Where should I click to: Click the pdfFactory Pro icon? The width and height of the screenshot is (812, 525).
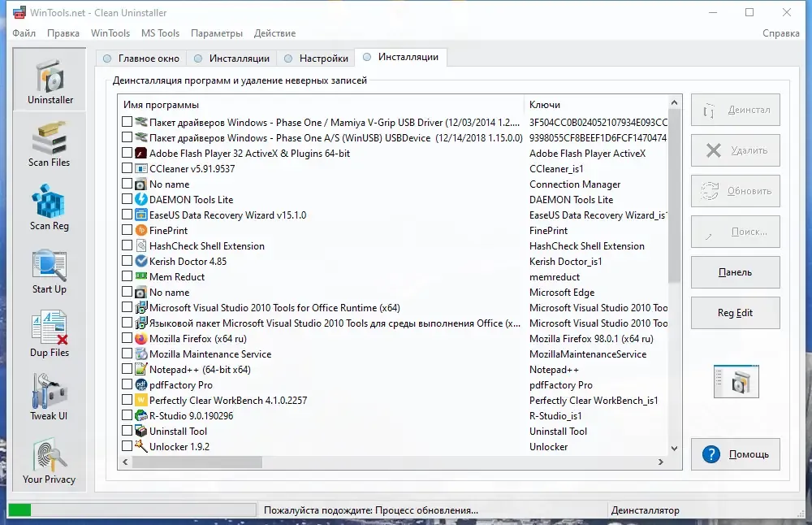[x=140, y=385]
